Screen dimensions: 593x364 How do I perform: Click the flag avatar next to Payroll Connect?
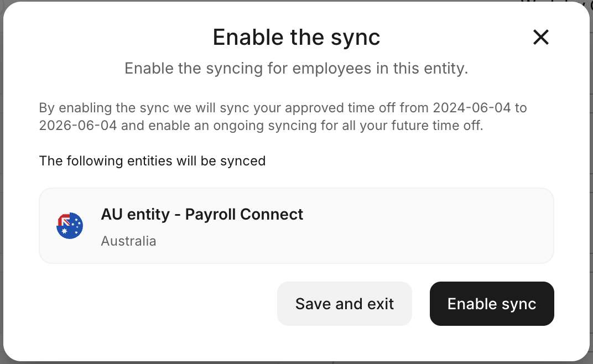point(70,226)
